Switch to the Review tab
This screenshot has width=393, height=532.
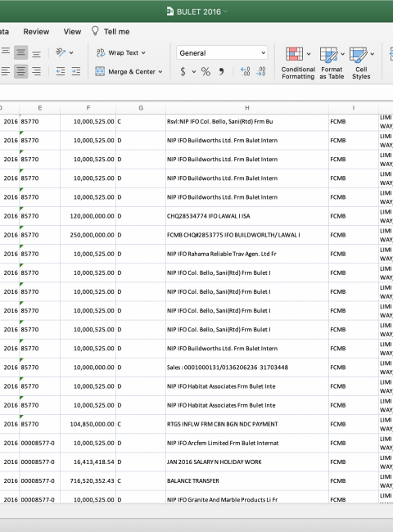[36, 32]
